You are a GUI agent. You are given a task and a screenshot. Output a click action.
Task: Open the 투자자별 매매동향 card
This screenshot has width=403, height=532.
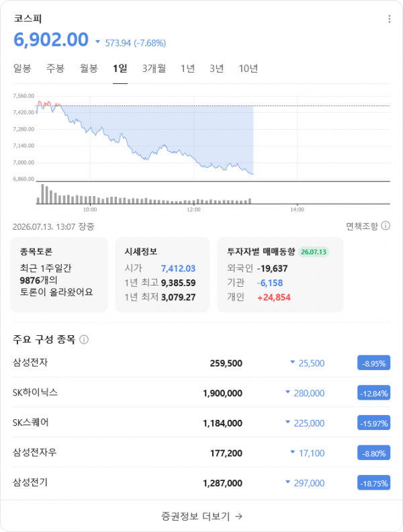pyautogui.click(x=280, y=275)
